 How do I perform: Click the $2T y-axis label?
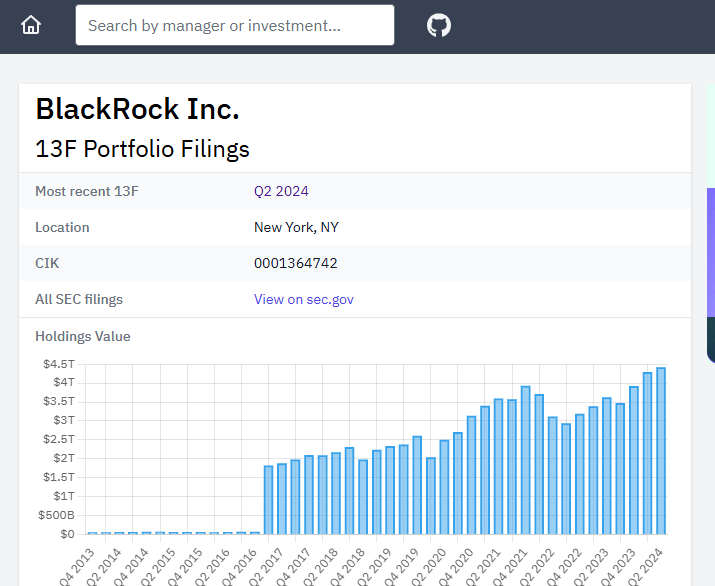click(64, 458)
